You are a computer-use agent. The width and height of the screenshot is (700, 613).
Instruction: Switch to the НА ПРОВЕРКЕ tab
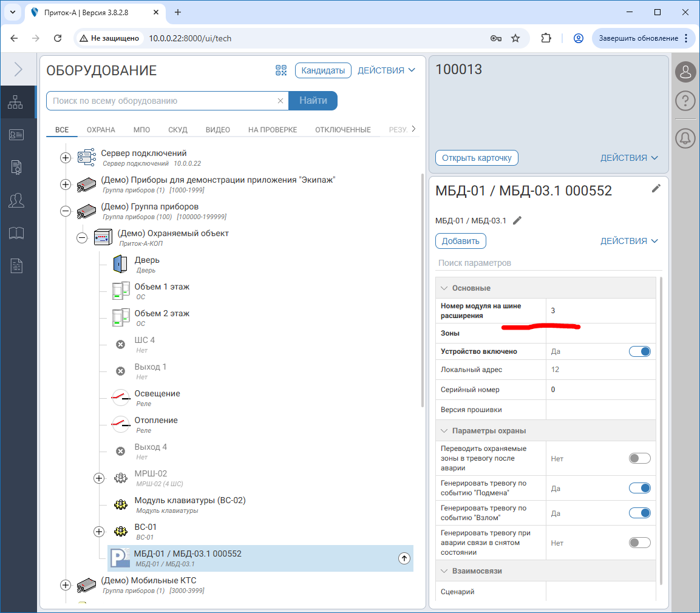point(273,130)
